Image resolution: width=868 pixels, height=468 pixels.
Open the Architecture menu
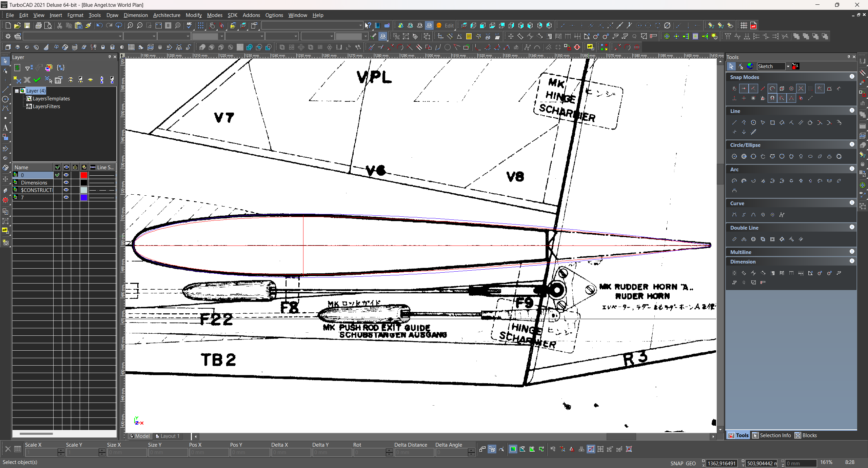166,15
